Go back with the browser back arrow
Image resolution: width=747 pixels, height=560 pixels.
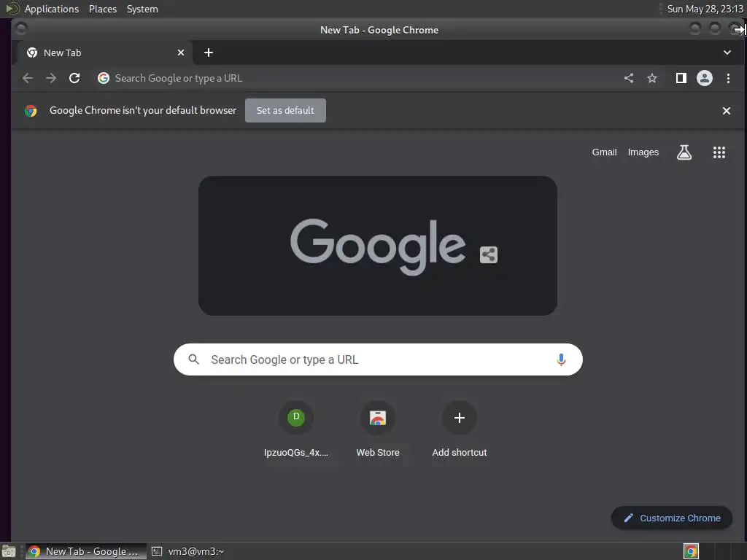click(x=28, y=78)
